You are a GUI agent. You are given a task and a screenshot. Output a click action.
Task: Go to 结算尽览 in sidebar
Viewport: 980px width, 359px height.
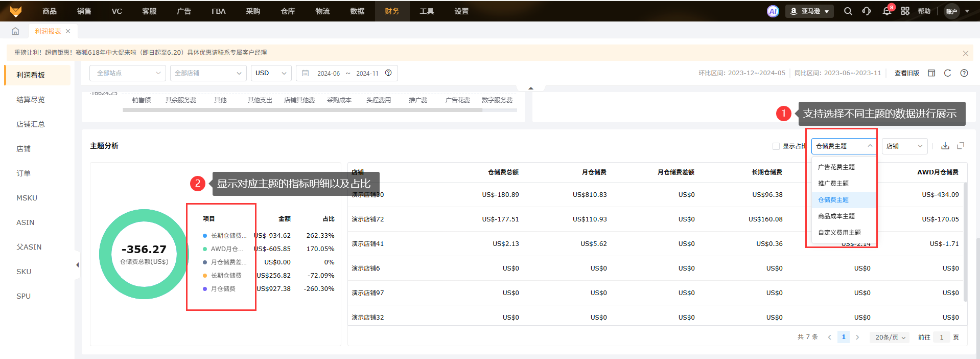pos(31,100)
